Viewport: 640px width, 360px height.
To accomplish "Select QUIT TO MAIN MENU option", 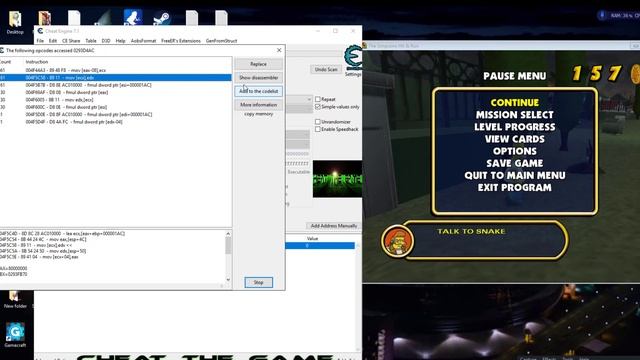I will coord(515,176).
